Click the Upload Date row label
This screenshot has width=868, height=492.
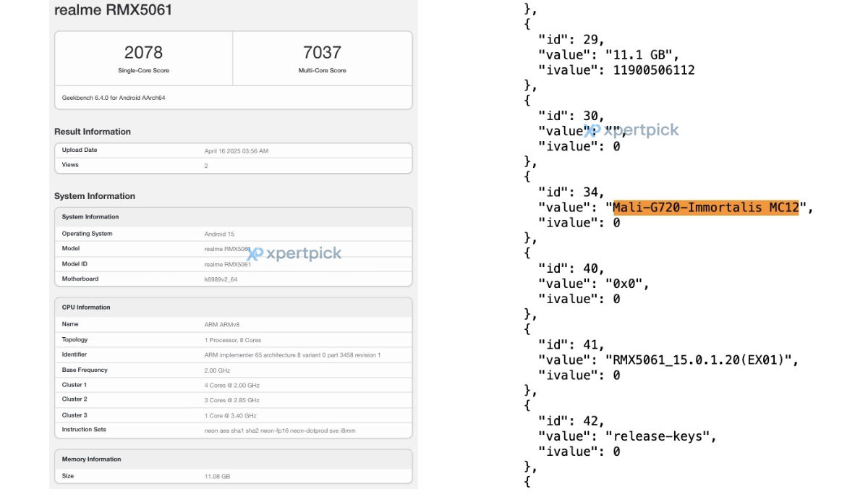80,150
